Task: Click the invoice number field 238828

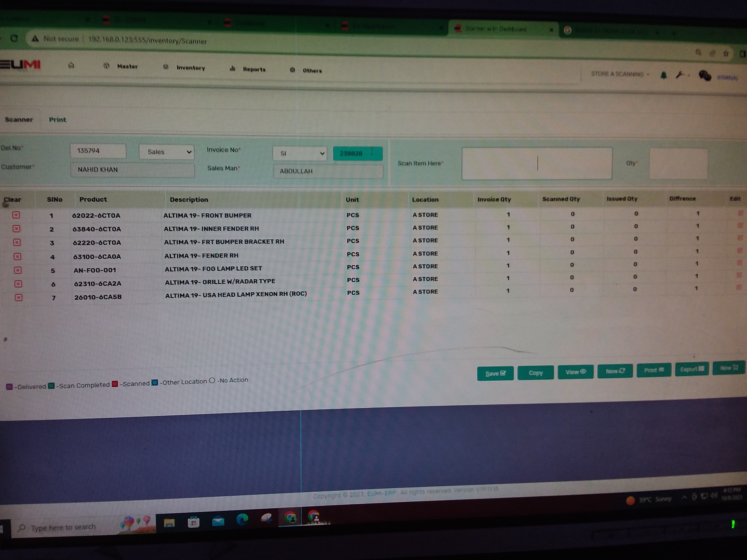Action: [x=358, y=153]
